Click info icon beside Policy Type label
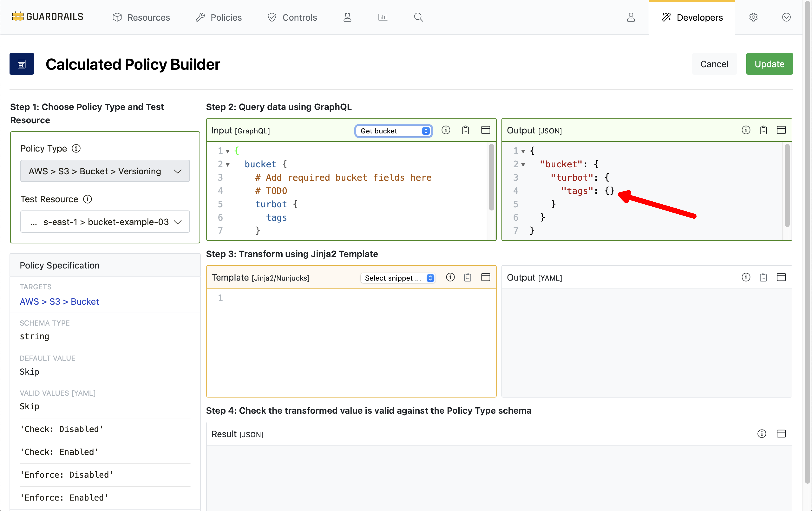Viewport: 812px width, 511px height. (x=76, y=148)
